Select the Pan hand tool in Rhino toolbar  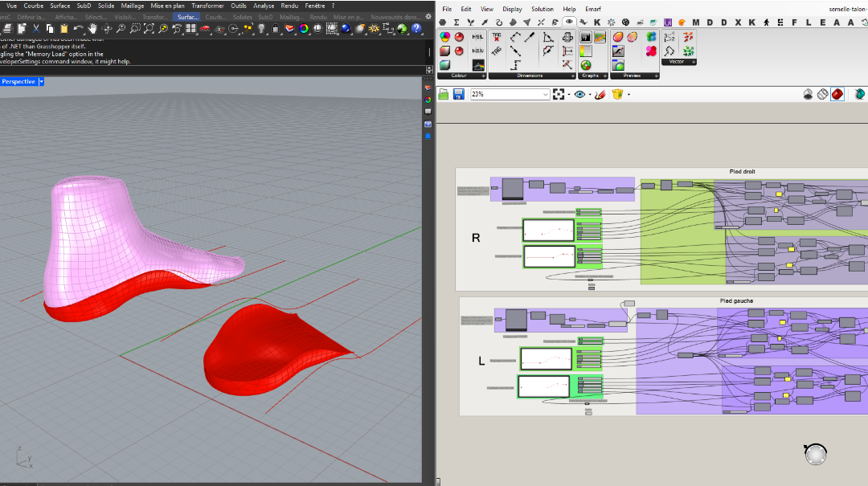(92, 29)
